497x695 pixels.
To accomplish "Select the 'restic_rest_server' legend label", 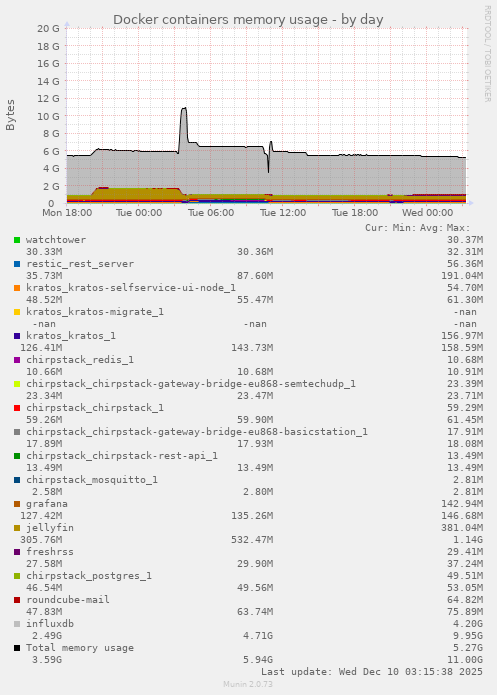I will 80,264.
